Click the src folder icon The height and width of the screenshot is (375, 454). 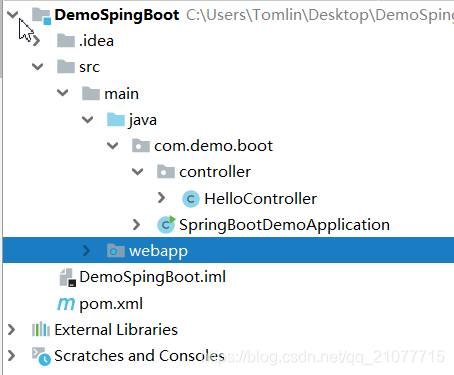click(66, 66)
